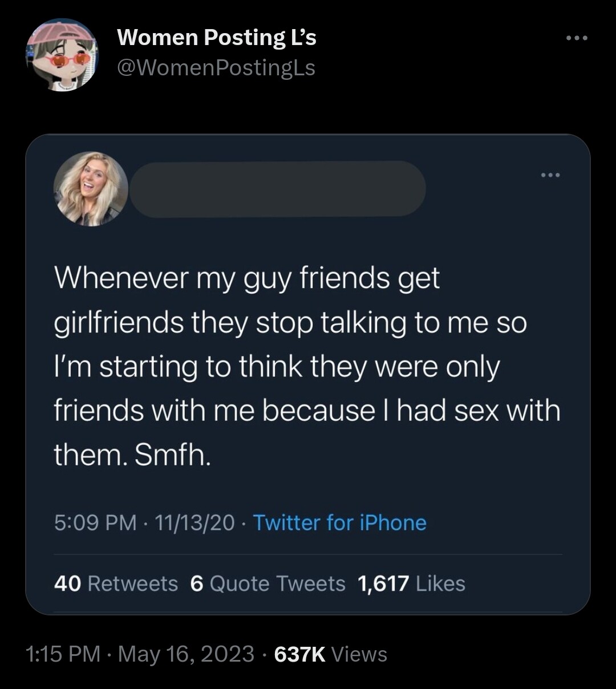Click the line starting with Whenever

coord(247,279)
